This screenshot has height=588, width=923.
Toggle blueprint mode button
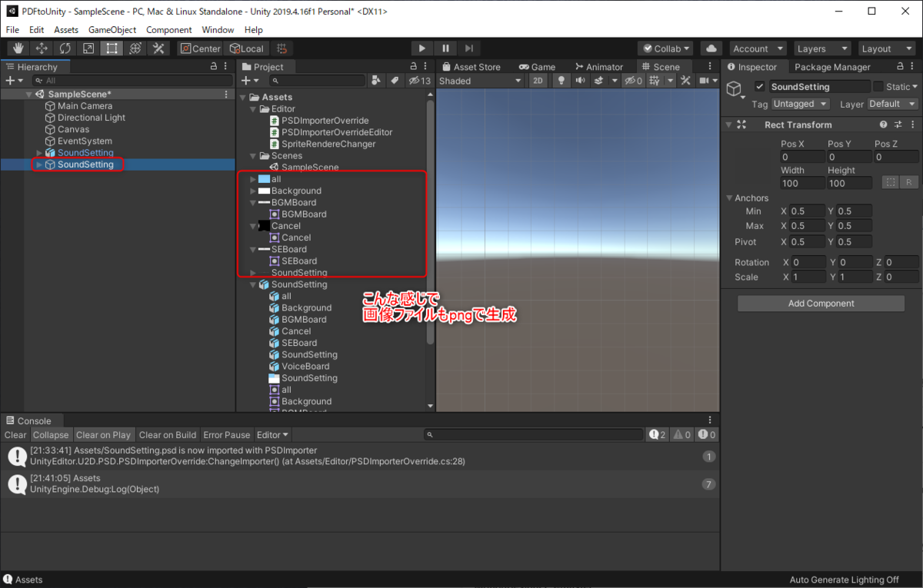point(890,183)
